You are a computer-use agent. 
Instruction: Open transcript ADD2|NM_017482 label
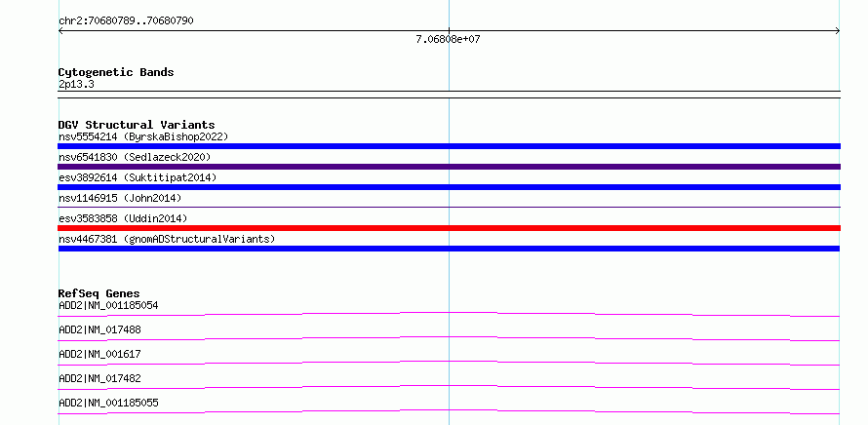coord(99,378)
